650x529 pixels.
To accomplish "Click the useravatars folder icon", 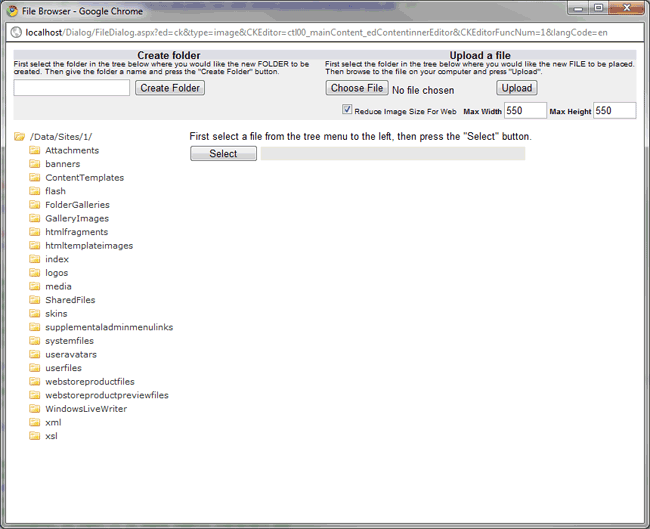I will tap(34, 355).
